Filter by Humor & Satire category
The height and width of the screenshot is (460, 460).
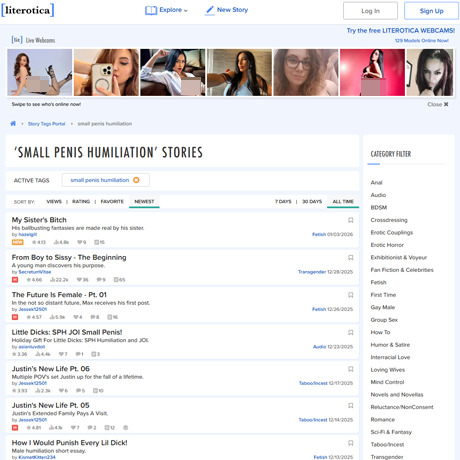[x=390, y=345]
